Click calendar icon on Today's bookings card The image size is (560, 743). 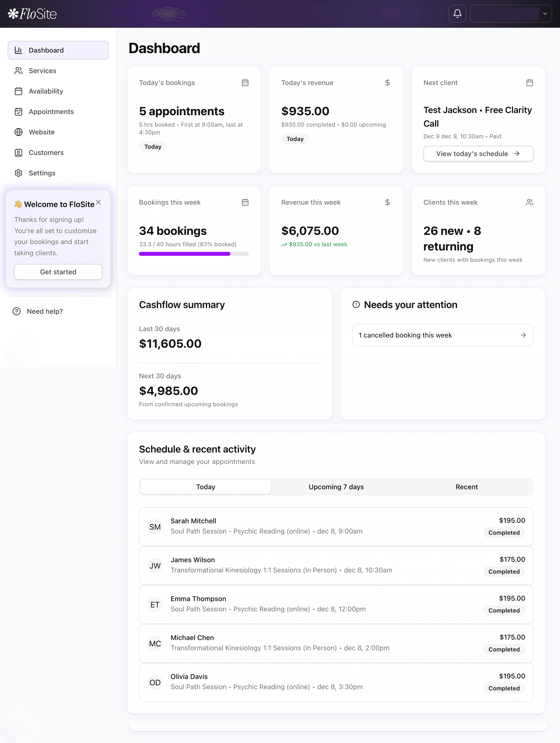coord(245,83)
